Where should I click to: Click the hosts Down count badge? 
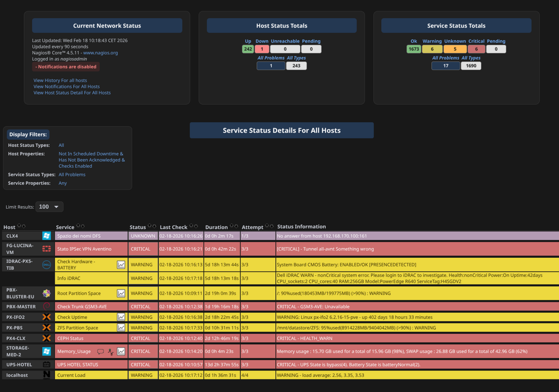pos(262,49)
